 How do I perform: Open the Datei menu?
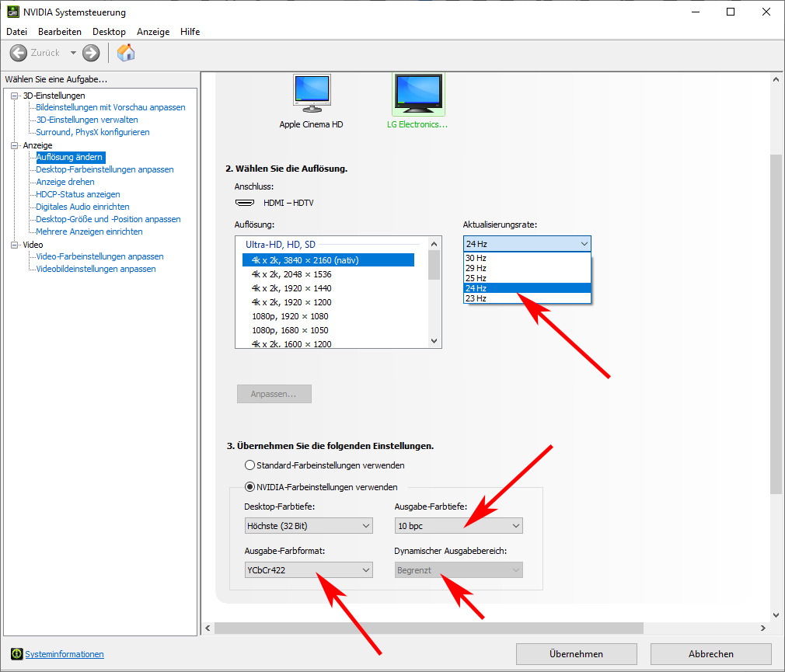pos(16,32)
